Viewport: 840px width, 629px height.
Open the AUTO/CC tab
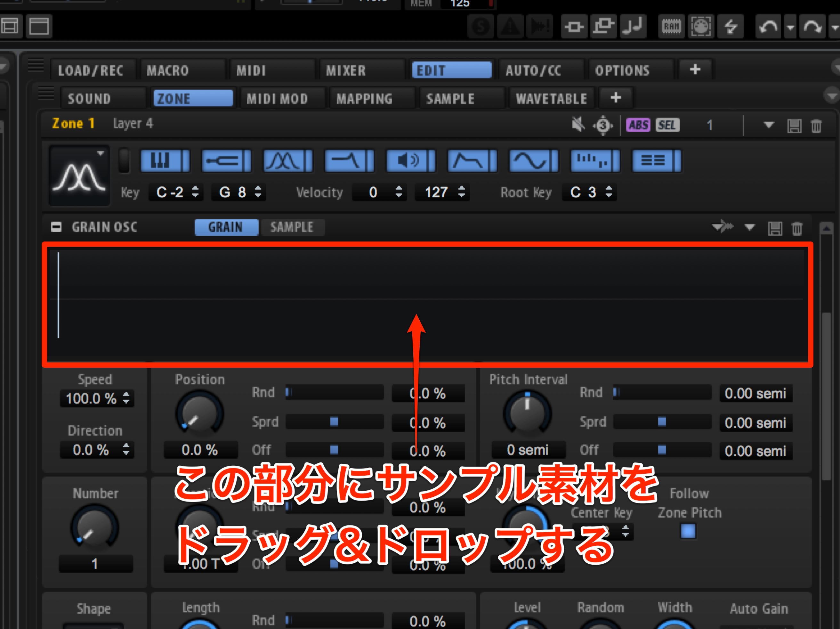[x=542, y=70]
